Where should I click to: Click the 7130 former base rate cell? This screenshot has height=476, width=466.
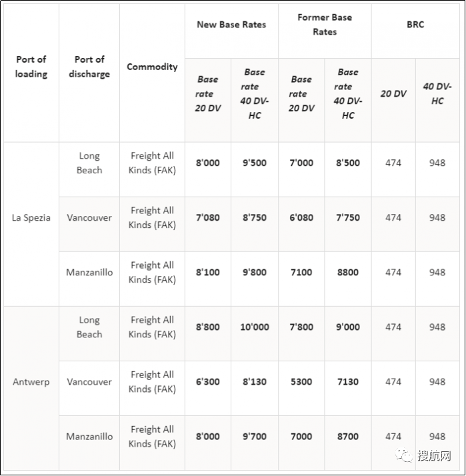pyautogui.click(x=348, y=382)
